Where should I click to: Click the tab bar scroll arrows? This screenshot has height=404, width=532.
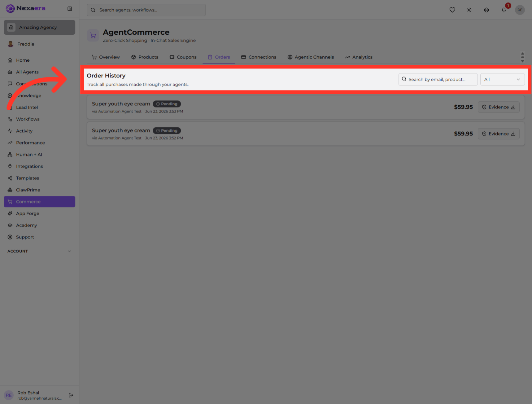(x=522, y=57)
